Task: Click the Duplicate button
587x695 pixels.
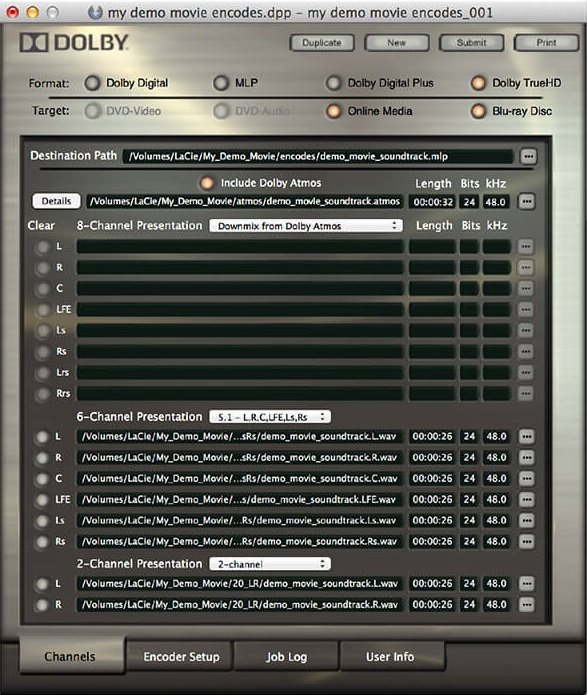Action: (322, 43)
